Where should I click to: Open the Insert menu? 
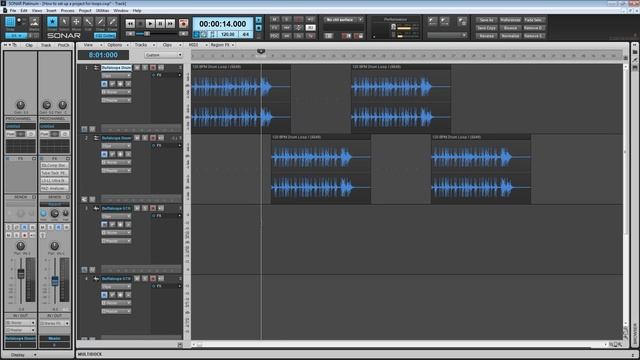pyautogui.click(x=51, y=11)
